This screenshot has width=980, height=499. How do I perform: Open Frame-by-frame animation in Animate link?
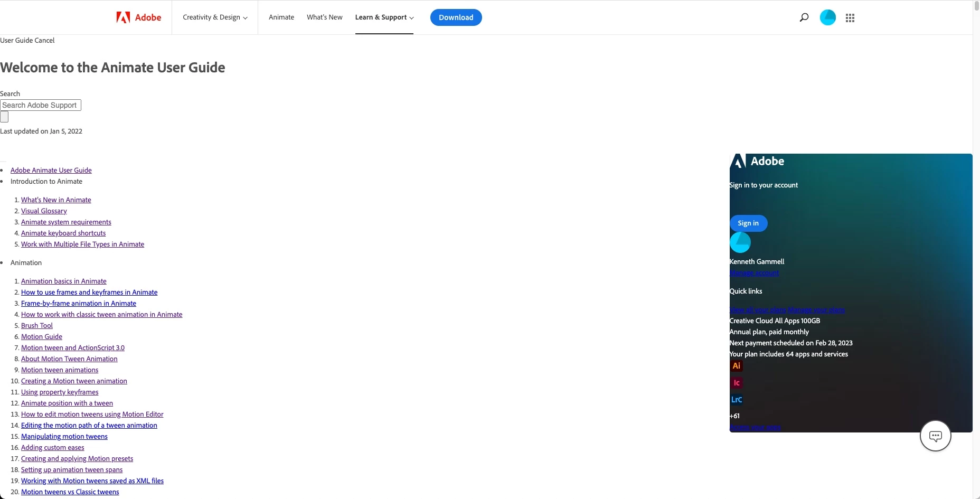pos(79,303)
